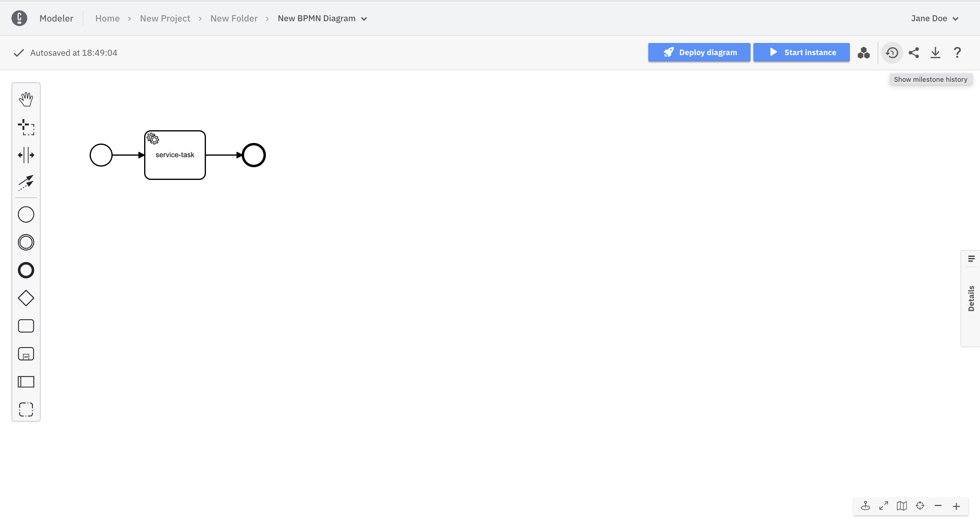Toggle fullscreen mode
Screen dimensions: 980x527
[x=883, y=506]
